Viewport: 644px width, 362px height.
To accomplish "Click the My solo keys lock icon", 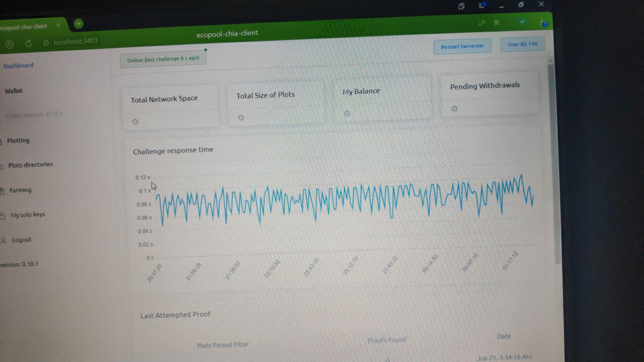I will tap(3, 216).
